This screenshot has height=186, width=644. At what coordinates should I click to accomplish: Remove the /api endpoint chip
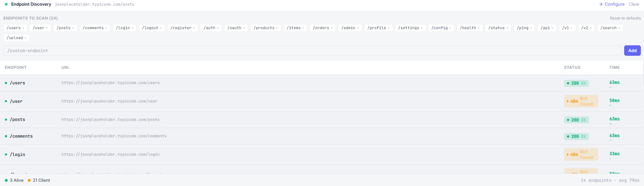point(552,28)
